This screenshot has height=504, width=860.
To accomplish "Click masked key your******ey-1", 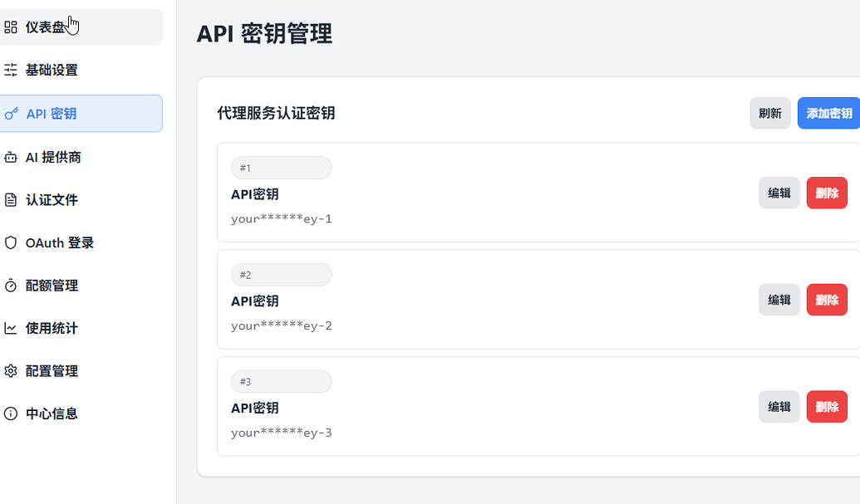I will pos(282,219).
